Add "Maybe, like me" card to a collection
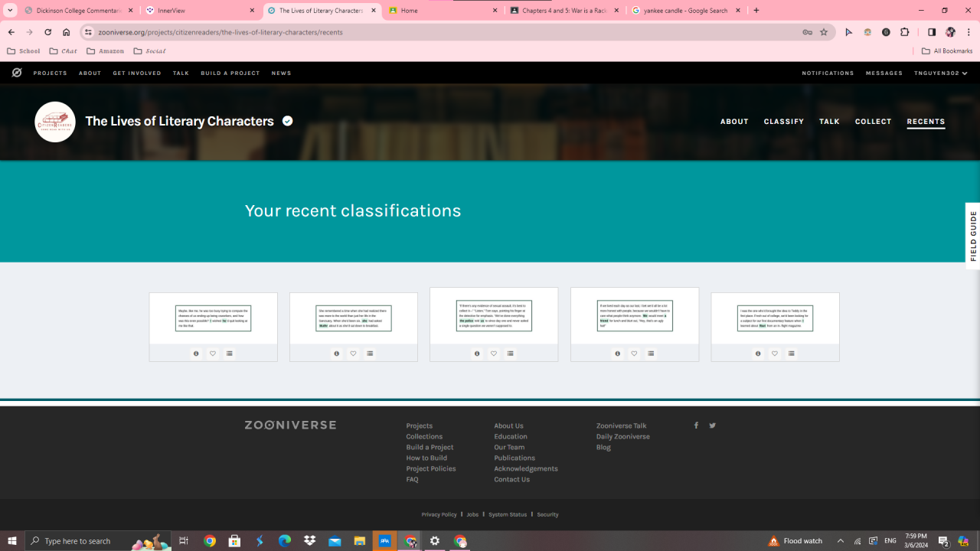 pyautogui.click(x=230, y=354)
